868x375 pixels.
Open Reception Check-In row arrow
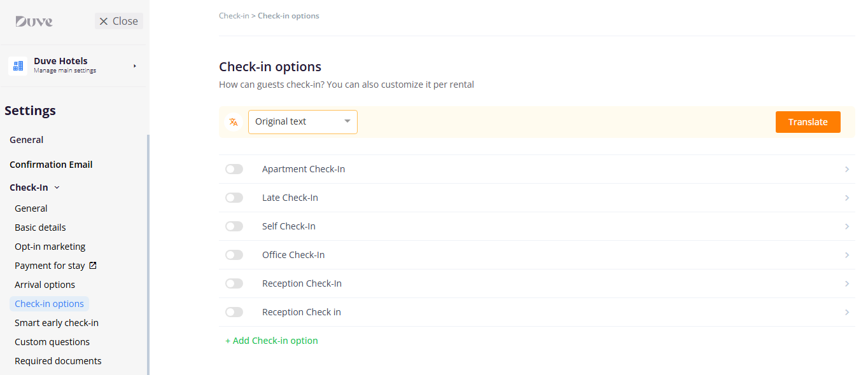(x=847, y=284)
